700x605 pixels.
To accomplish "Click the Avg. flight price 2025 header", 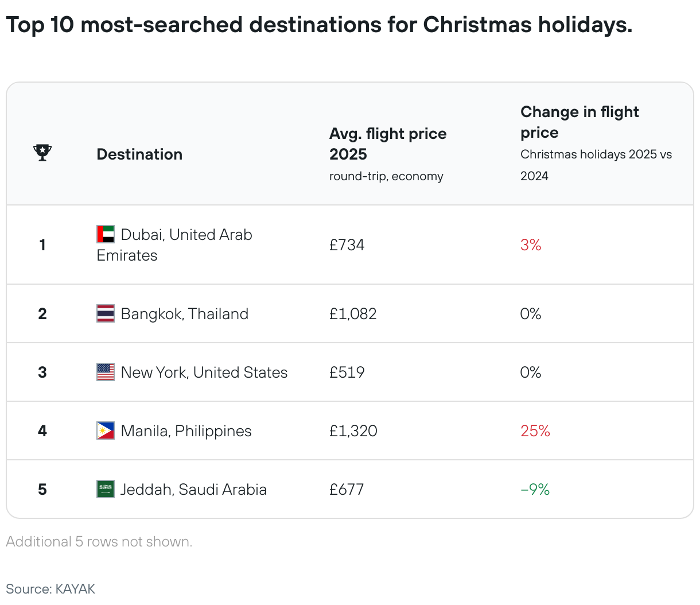I will point(387,144).
